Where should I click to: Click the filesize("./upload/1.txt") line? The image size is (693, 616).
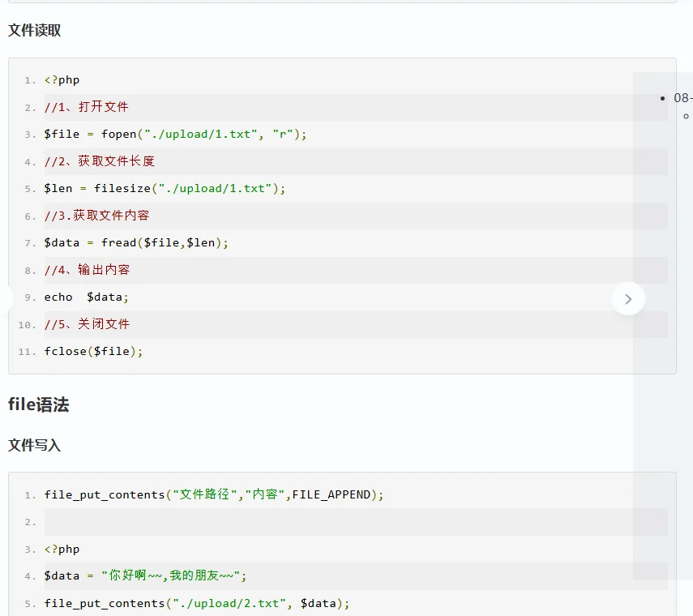click(165, 189)
